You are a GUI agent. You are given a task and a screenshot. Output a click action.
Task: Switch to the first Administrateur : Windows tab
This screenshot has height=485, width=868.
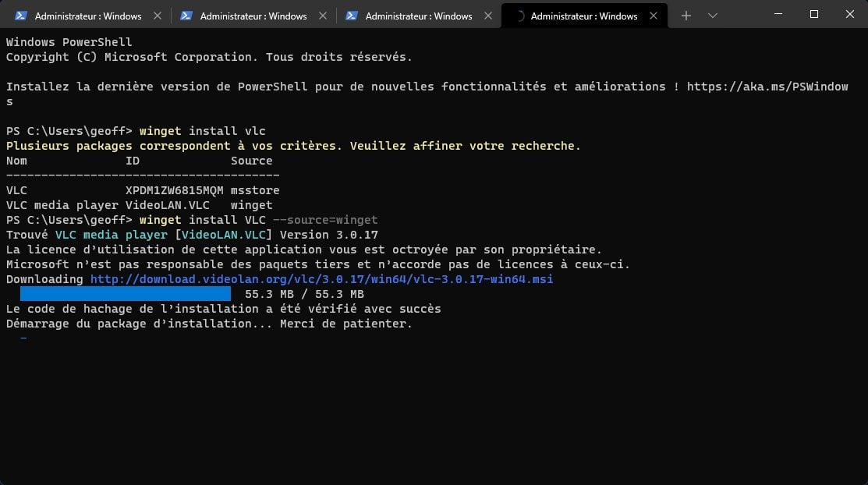point(87,16)
